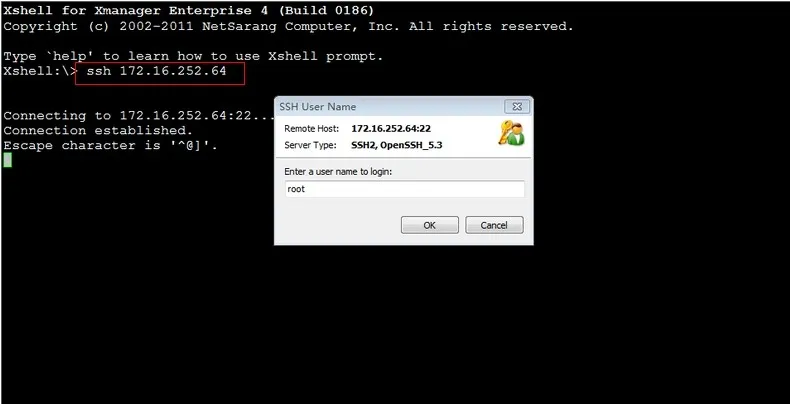Select the SSH2, OpenSSH_5.3 server value

[x=397, y=146]
